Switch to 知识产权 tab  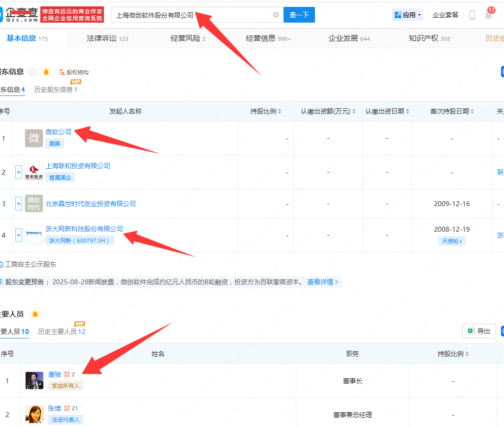[x=429, y=38]
